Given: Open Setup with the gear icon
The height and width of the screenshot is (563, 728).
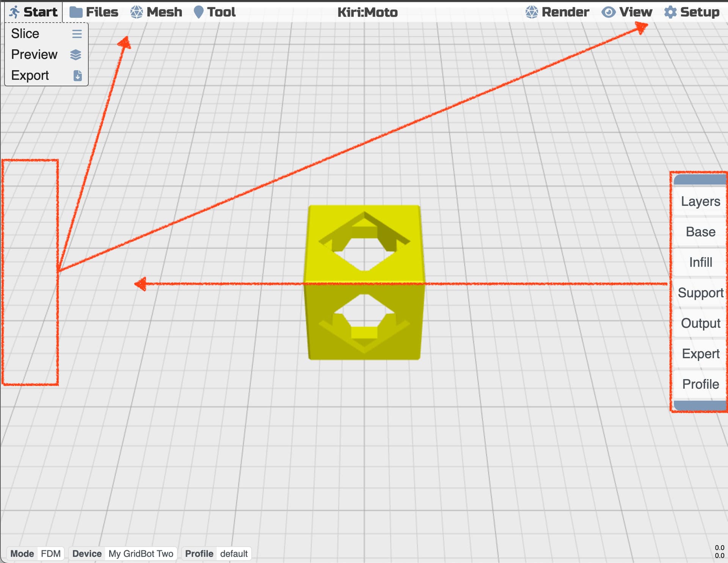Looking at the screenshot, I should [x=670, y=12].
